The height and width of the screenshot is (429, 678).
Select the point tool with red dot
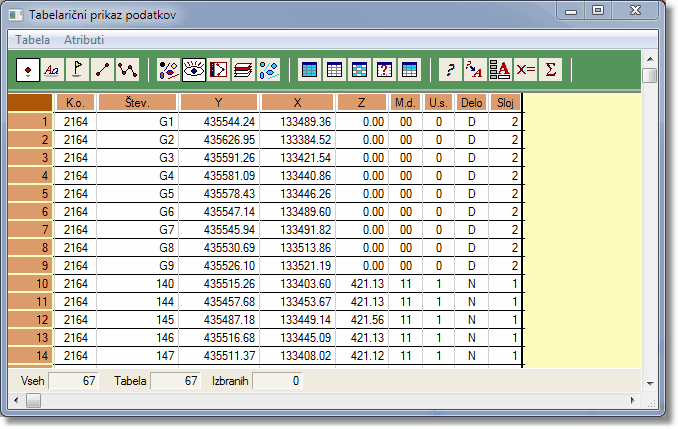click(x=28, y=70)
